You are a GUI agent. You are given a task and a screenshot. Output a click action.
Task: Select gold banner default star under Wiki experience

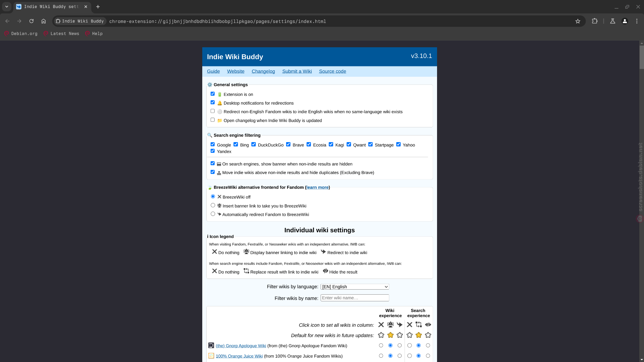(390, 335)
